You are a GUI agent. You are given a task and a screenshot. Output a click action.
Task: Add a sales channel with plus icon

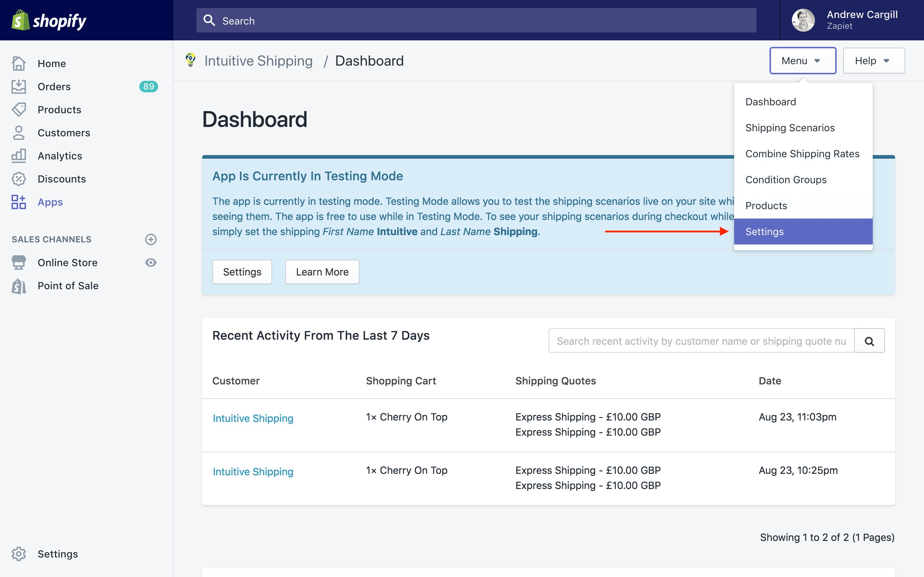pyautogui.click(x=151, y=239)
